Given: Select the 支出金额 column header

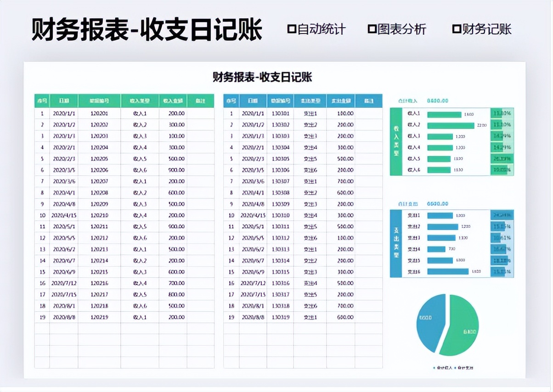Looking at the screenshot, I should click(339, 100).
